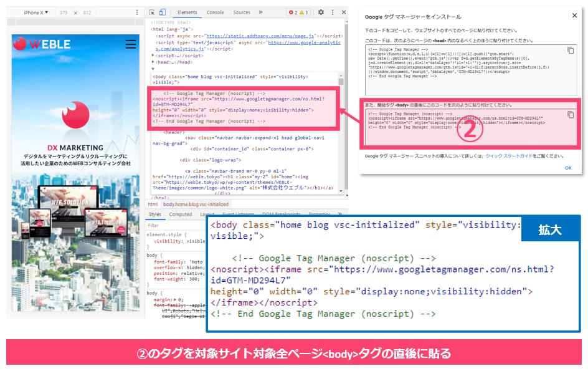This screenshot has height=371, width=588.
Task: Open the WEBLE site hamburger menu
Action: 131,44
